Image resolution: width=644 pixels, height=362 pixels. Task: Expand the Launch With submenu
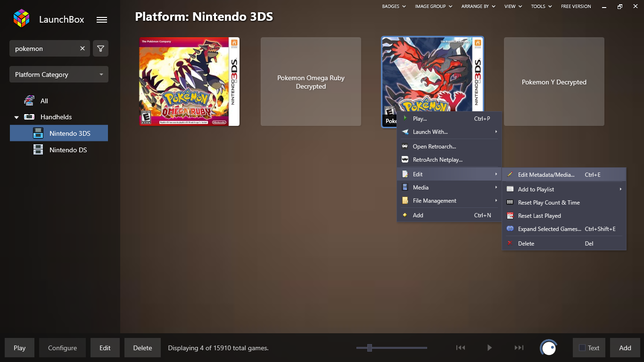pyautogui.click(x=449, y=132)
